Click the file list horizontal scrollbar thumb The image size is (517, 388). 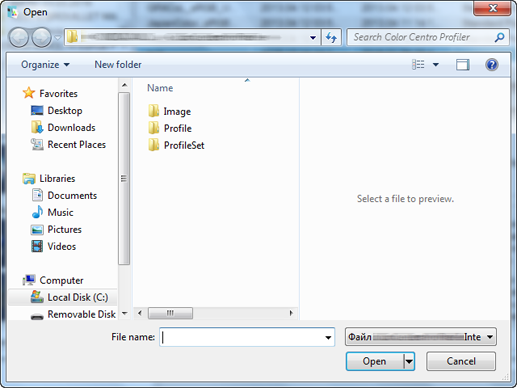[170, 313]
